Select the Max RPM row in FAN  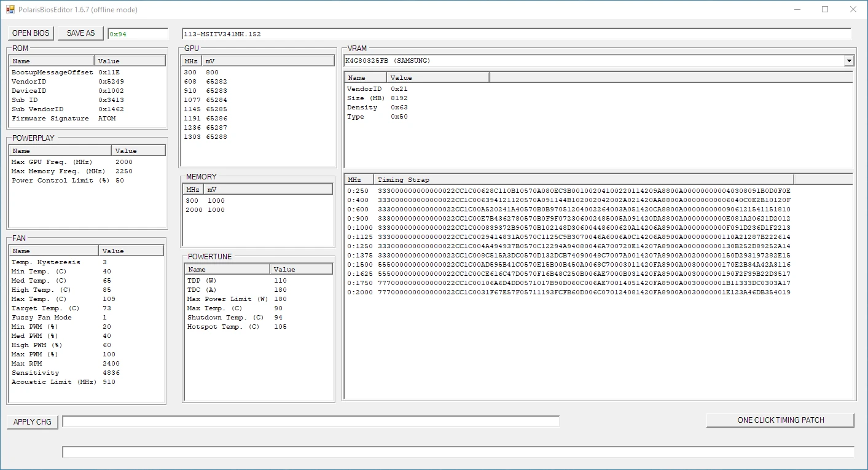pos(27,364)
